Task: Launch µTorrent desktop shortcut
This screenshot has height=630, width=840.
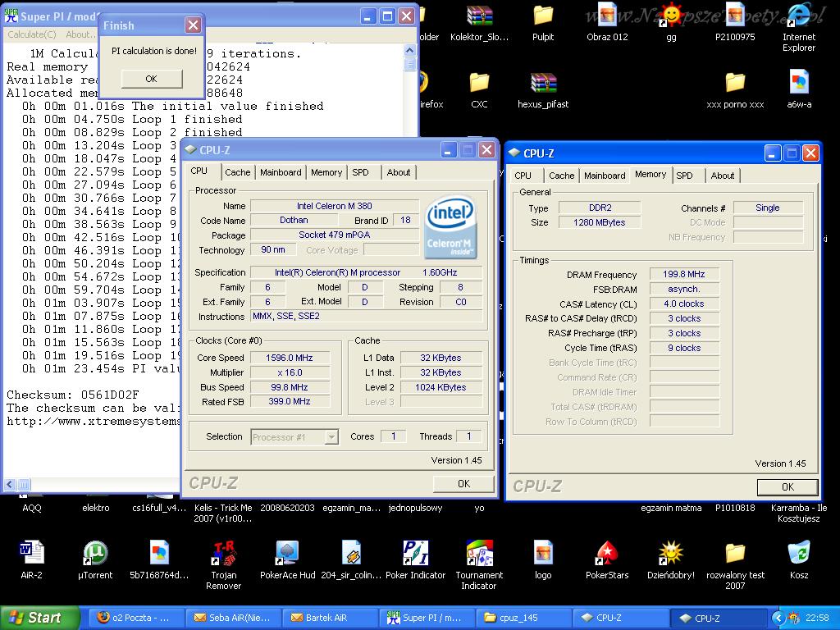Action: (95, 553)
